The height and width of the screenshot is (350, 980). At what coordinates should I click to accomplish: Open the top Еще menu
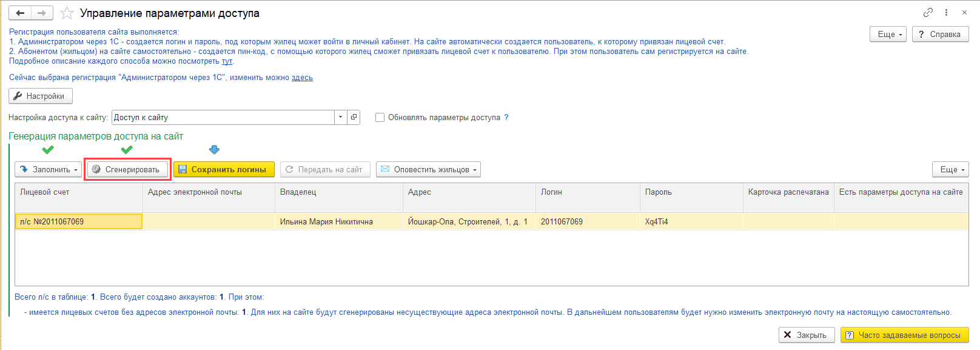(x=887, y=34)
